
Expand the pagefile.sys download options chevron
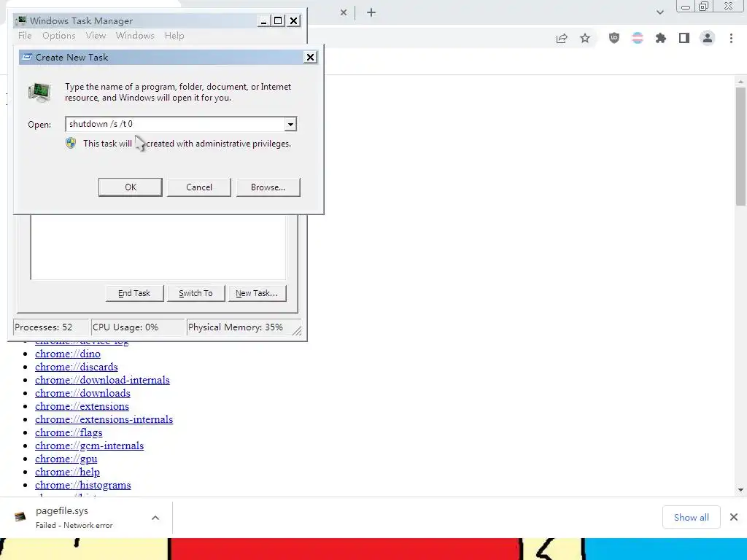[x=155, y=518]
